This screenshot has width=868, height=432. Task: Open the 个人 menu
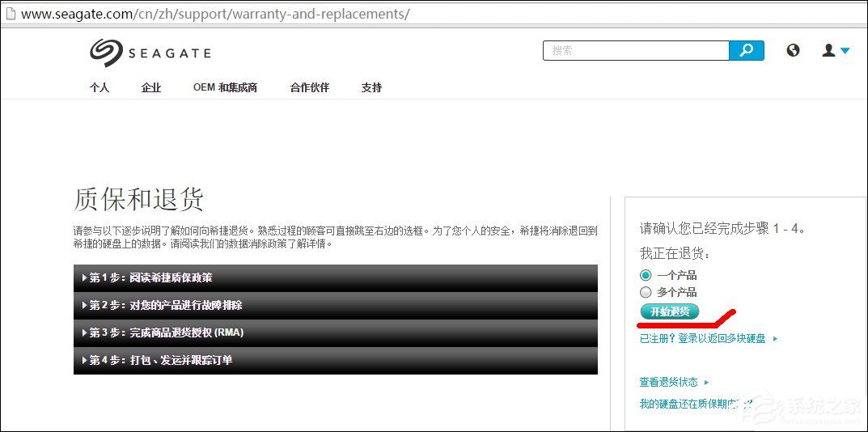pyautogui.click(x=99, y=87)
